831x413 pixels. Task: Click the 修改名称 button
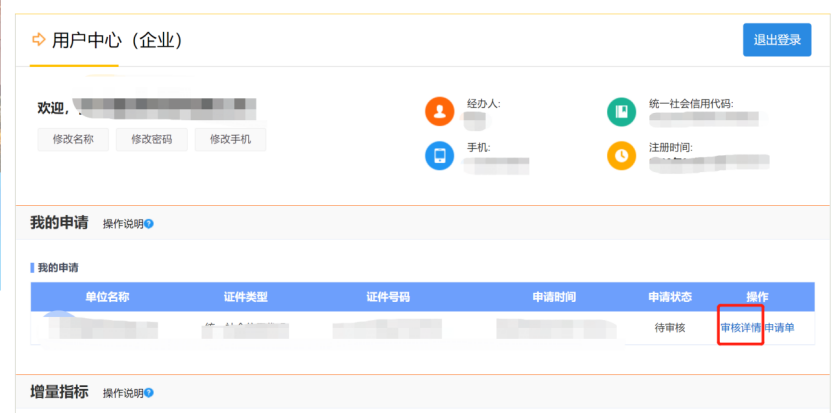pyautogui.click(x=73, y=139)
